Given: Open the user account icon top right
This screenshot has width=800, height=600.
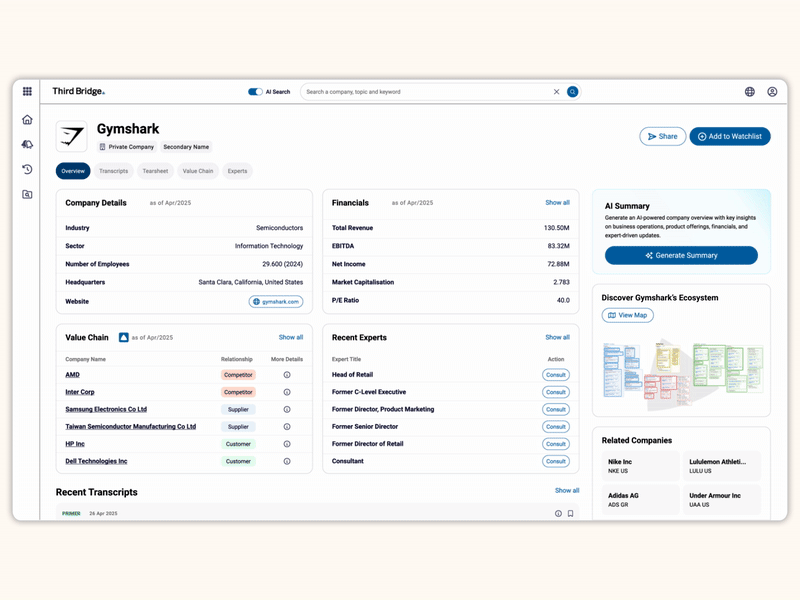Looking at the screenshot, I should pyautogui.click(x=772, y=91).
